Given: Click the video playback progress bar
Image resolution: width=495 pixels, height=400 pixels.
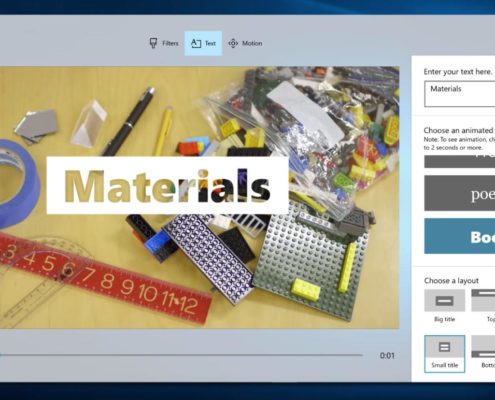Looking at the screenshot, I should pos(181,355).
